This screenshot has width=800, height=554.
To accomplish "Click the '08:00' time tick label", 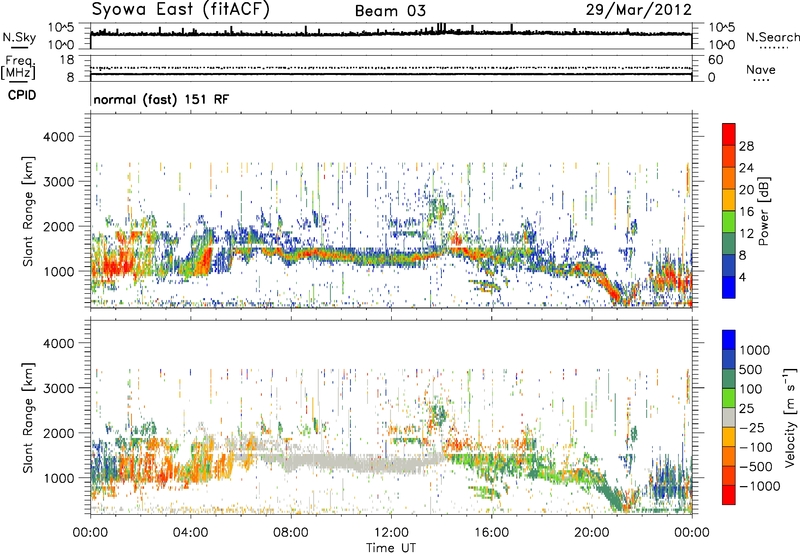I will [290, 533].
